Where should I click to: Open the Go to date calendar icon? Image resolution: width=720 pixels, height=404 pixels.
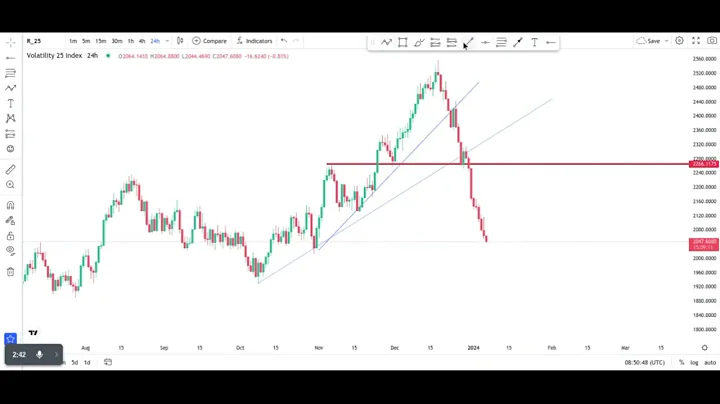pos(108,362)
